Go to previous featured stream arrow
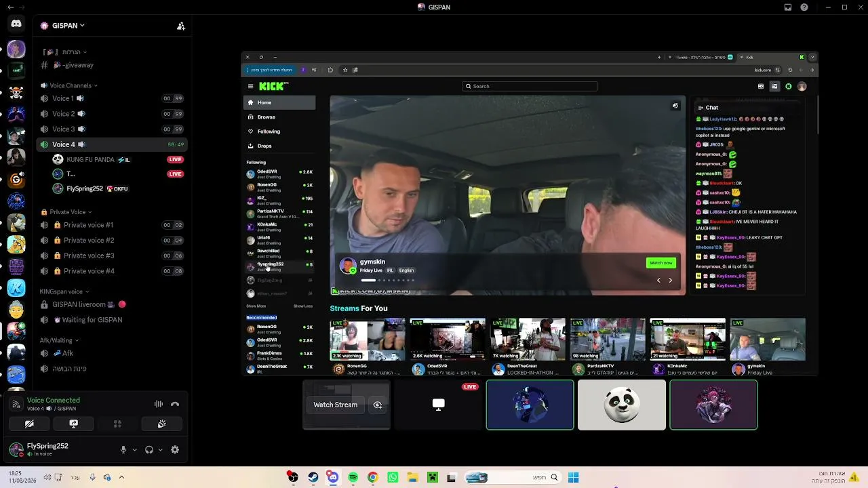The image size is (868, 488). 658,280
